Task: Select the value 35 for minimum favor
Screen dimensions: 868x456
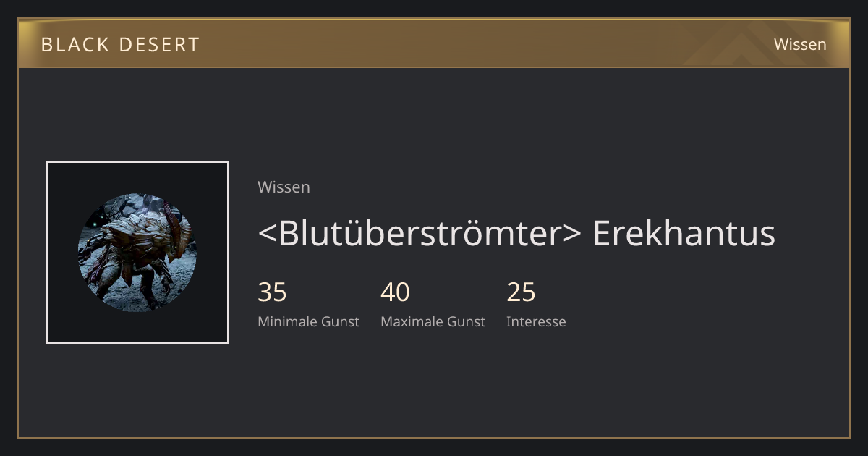Action: click(272, 292)
